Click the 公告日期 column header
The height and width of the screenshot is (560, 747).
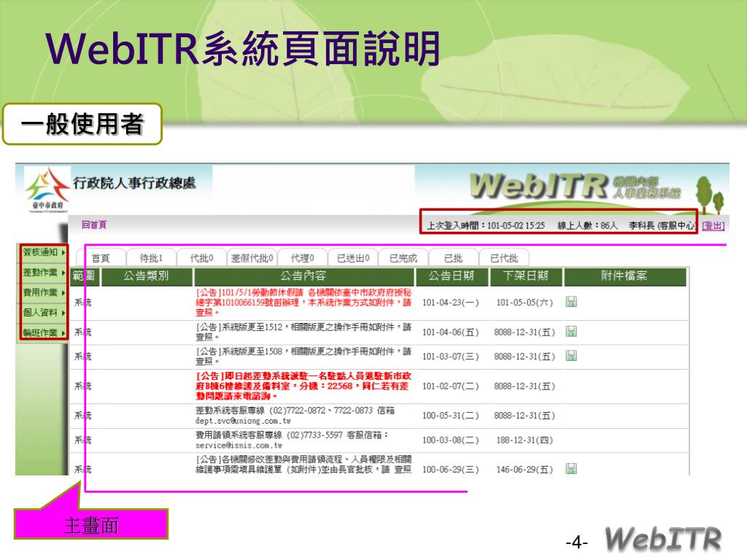(452, 276)
